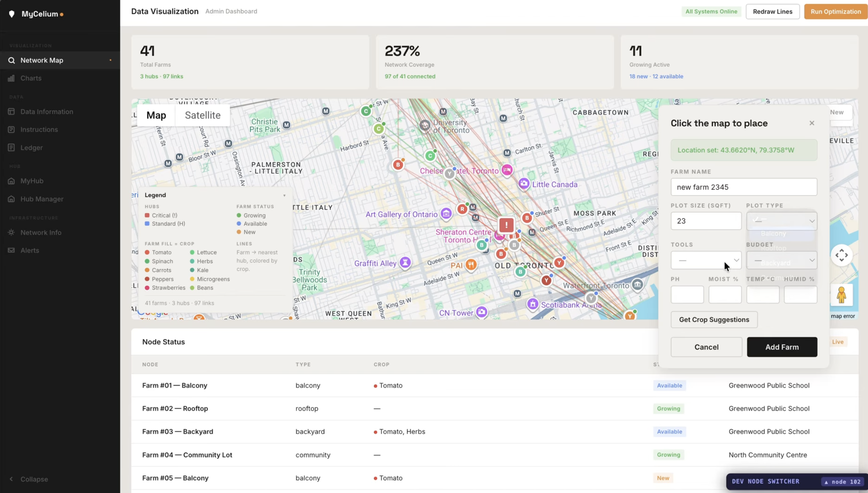Click the Humid % input field
868x493 pixels.
tap(800, 295)
